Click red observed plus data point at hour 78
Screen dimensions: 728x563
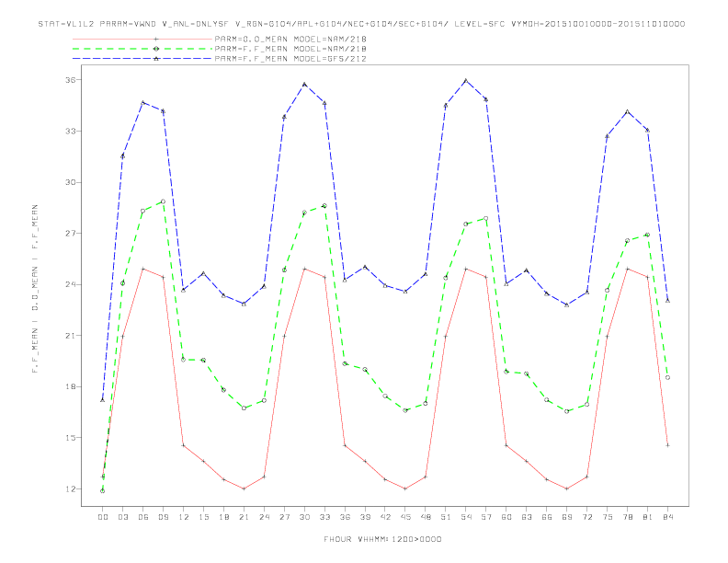pyautogui.click(x=627, y=269)
